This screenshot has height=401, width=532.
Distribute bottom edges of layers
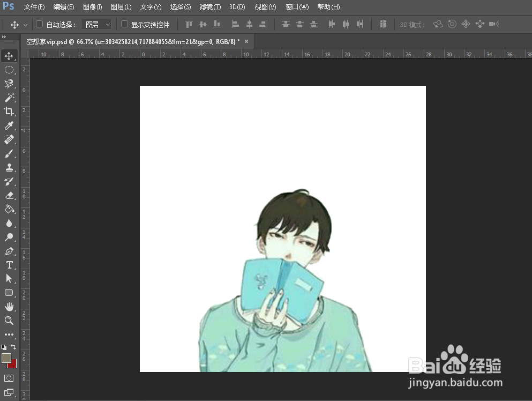313,24
